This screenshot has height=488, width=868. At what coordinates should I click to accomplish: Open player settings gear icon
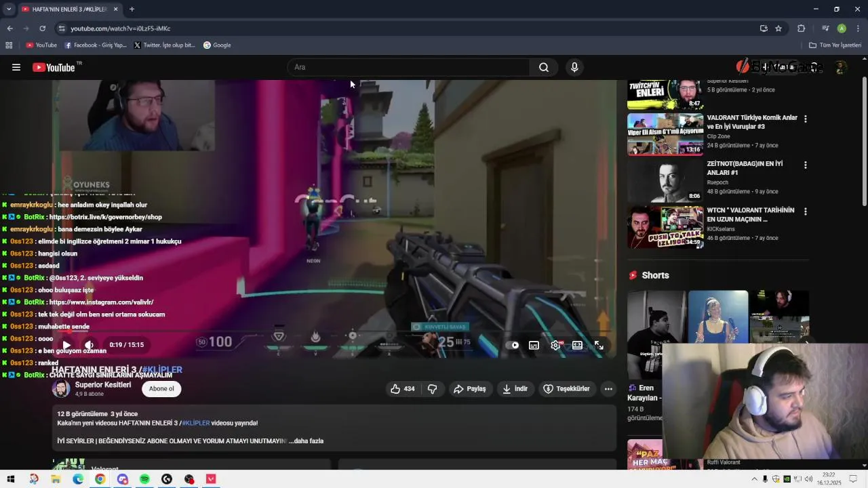coord(556,345)
